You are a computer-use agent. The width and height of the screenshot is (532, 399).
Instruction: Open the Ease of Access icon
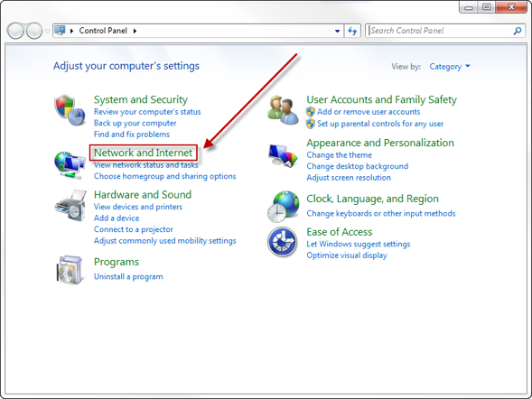tap(283, 242)
